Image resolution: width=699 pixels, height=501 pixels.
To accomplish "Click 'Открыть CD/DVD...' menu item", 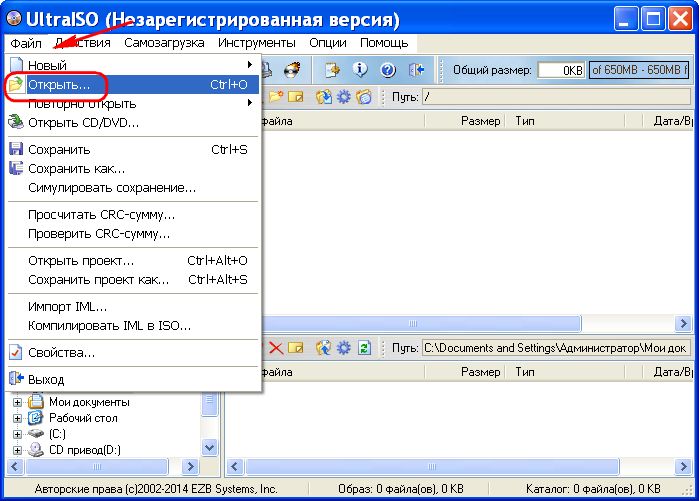I will click(x=83, y=123).
